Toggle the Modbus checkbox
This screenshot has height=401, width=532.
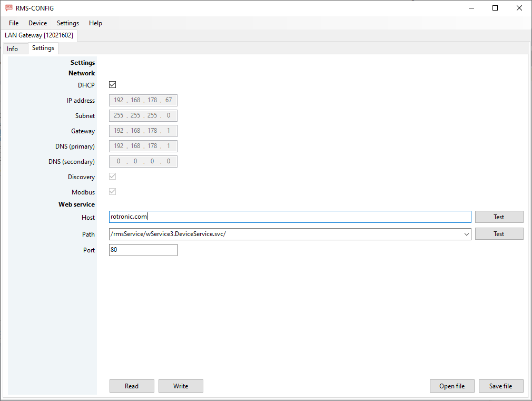pos(112,191)
